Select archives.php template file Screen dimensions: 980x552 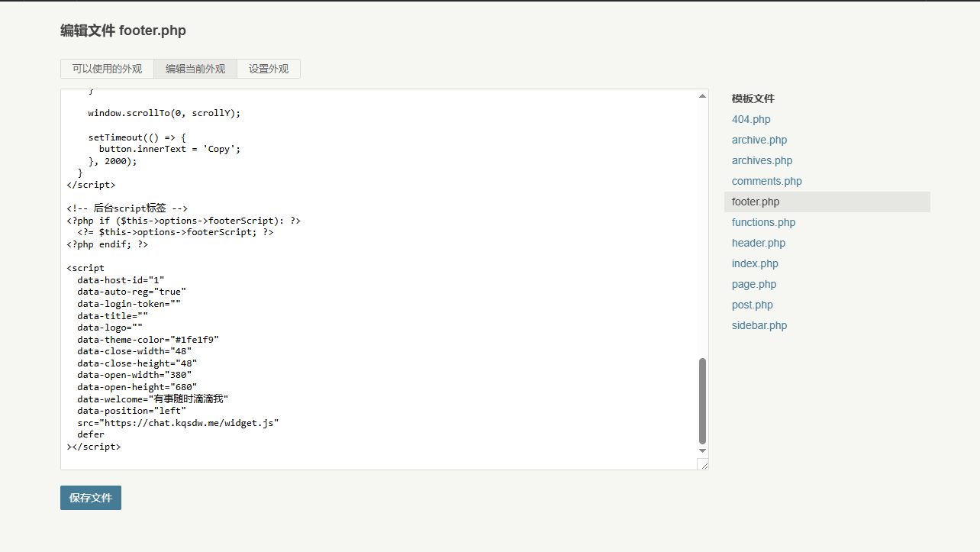tap(762, 160)
